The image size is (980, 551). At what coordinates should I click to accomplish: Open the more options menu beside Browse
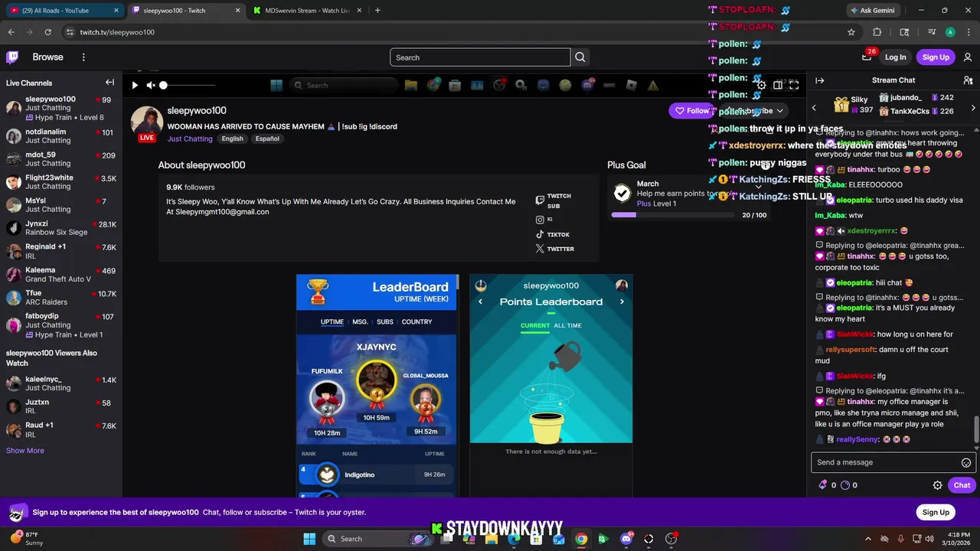coord(83,57)
